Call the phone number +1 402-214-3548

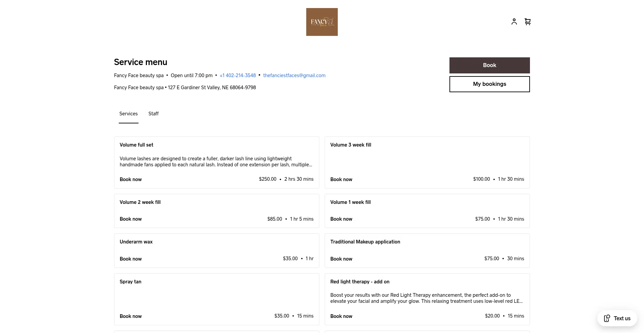tap(238, 75)
